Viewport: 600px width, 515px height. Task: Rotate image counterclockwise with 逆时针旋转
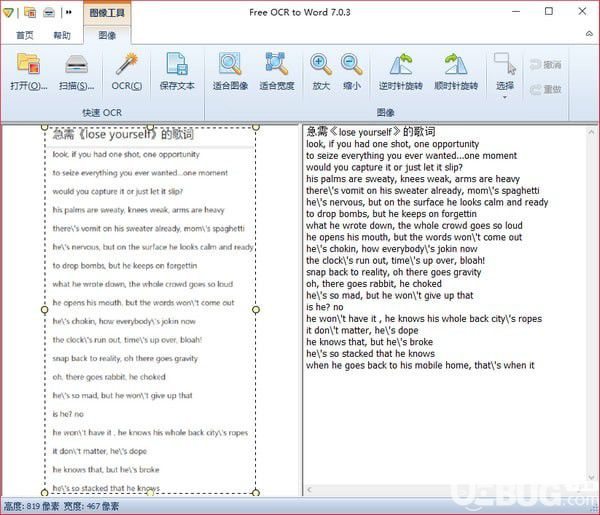pos(401,72)
